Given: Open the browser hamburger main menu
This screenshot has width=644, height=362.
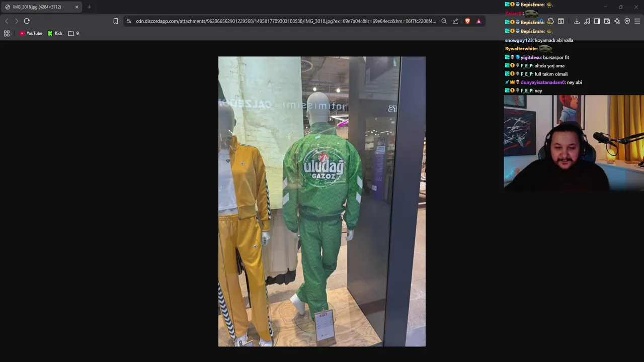Looking at the screenshot, I should click(x=637, y=21).
